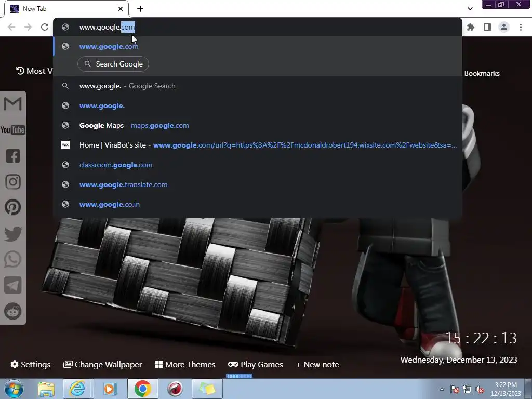The image size is (532, 399).
Task: Open the Extensions puzzle icon
Action: tap(471, 27)
